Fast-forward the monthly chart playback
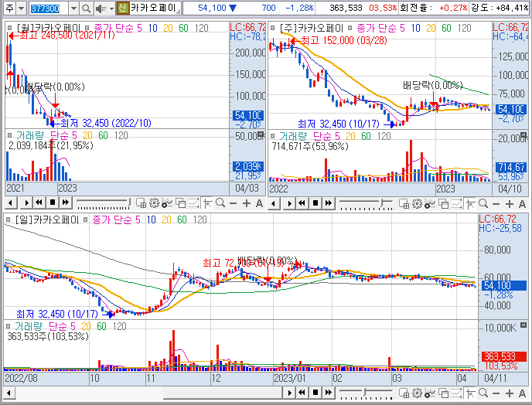532x405 pixels. [x=66, y=202]
